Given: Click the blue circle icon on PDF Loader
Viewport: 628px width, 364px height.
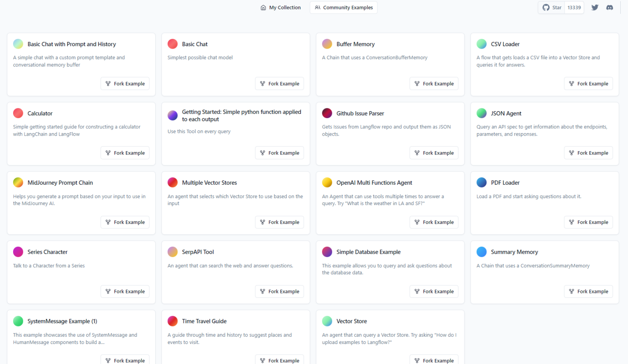Looking at the screenshot, I should 482,183.
